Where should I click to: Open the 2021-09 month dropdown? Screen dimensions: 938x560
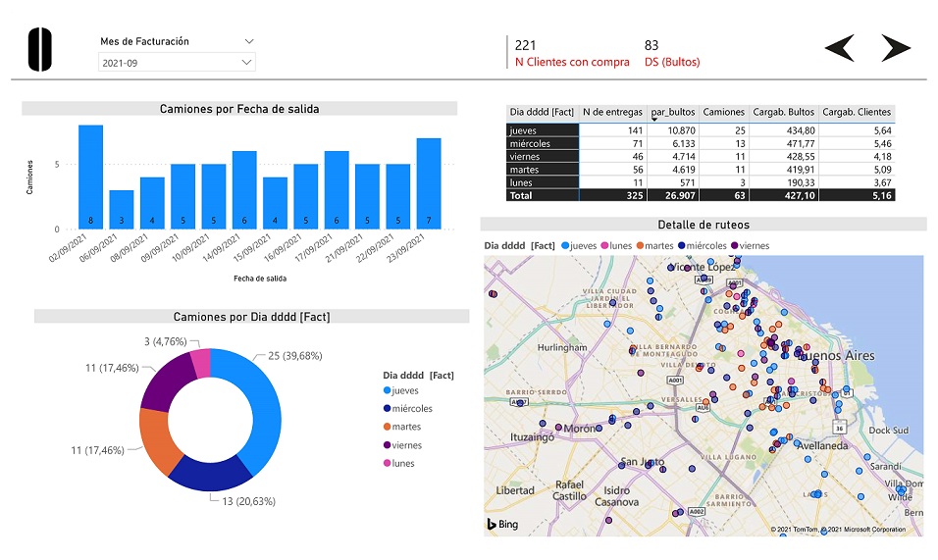click(x=177, y=62)
